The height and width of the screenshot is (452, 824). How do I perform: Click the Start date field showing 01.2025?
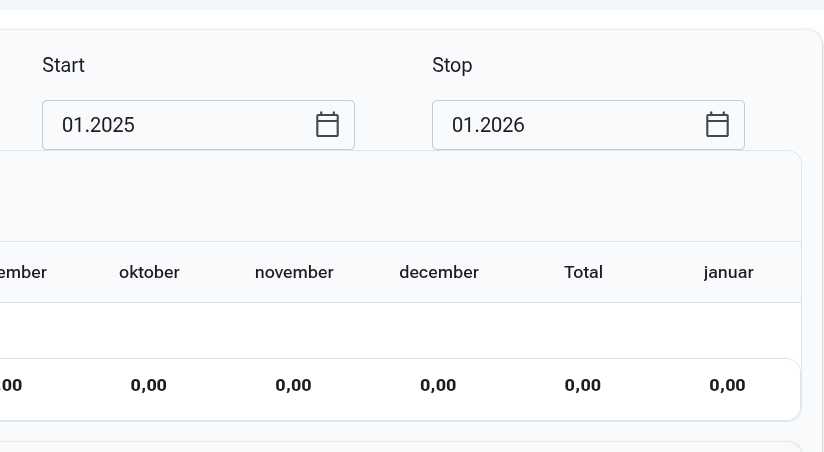pos(198,125)
